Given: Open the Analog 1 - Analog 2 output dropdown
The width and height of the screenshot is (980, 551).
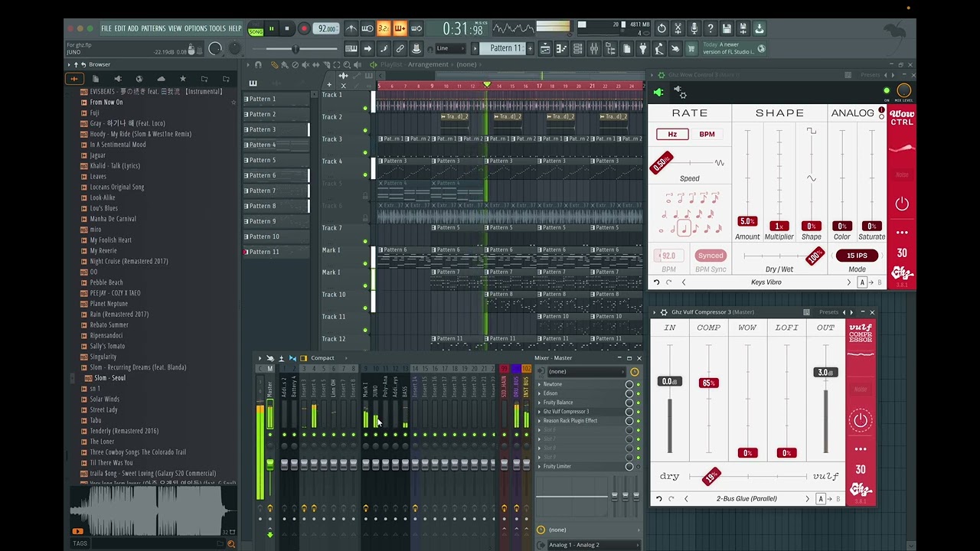Looking at the screenshot, I should [593, 545].
